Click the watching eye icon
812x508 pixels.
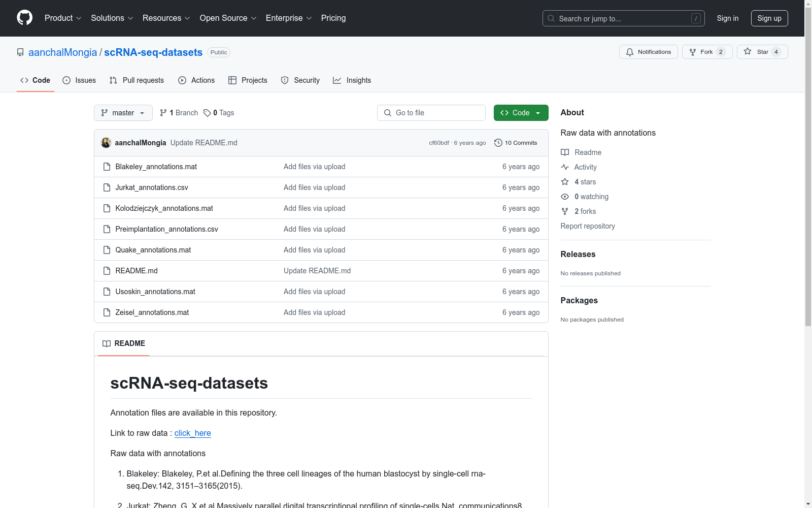[565, 197]
